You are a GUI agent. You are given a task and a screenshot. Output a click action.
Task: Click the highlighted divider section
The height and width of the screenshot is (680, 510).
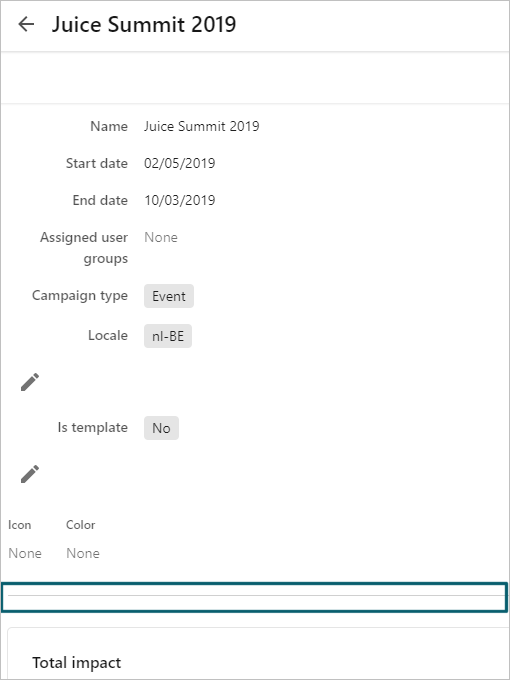(x=255, y=597)
